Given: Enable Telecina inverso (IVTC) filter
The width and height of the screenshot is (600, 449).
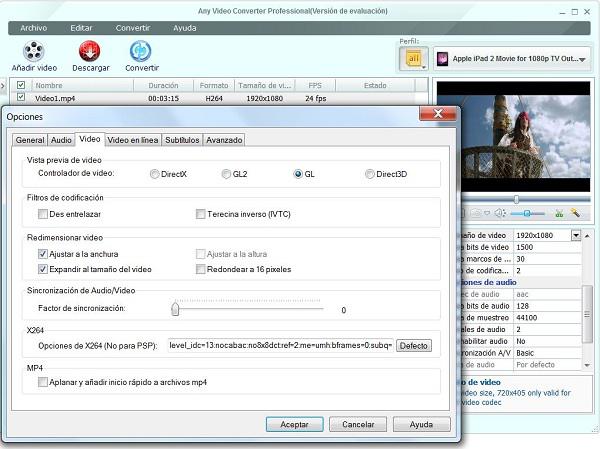Looking at the screenshot, I should 201,214.
